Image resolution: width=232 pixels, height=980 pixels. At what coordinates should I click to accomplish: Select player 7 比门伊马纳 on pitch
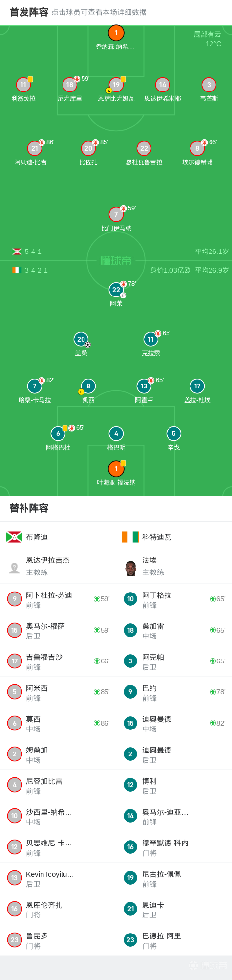point(116,214)
